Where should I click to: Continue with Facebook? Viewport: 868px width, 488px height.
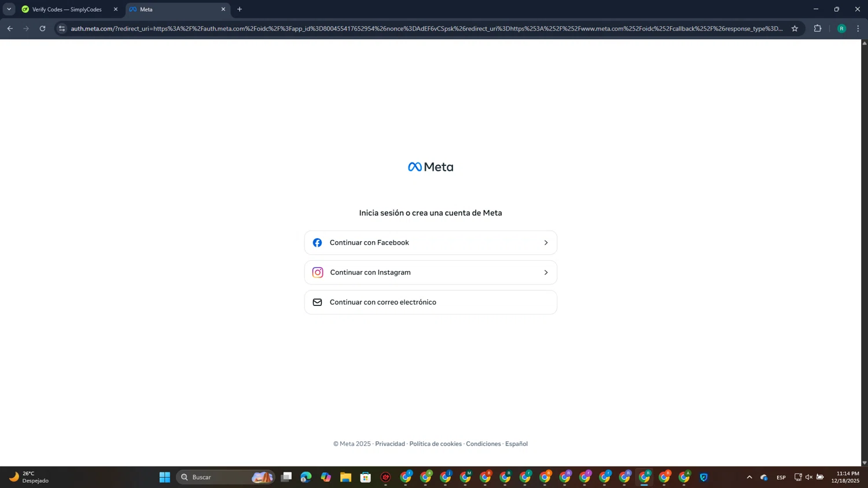pos(431,243)
